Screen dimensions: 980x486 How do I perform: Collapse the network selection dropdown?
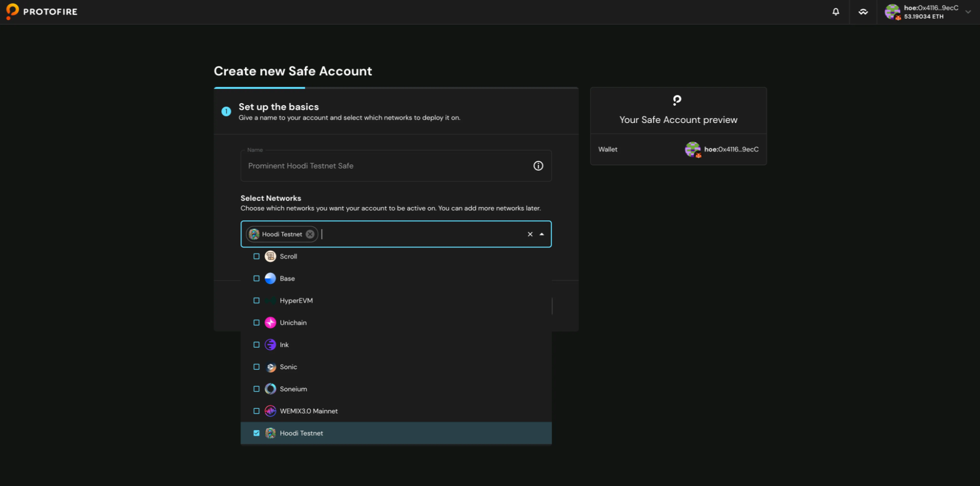click(542, 234)
